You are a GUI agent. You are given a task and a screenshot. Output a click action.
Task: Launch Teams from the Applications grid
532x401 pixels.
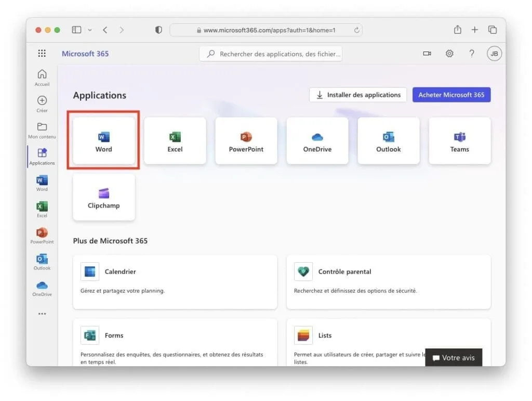[x=460, y=141]
